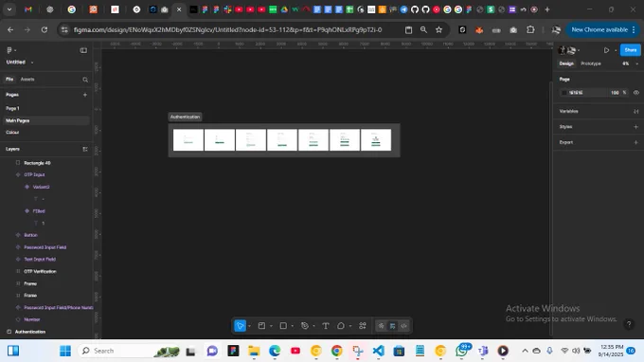Switch to the Design tab
This screenshot has width=644, height=362.
[x=566, y=63]
